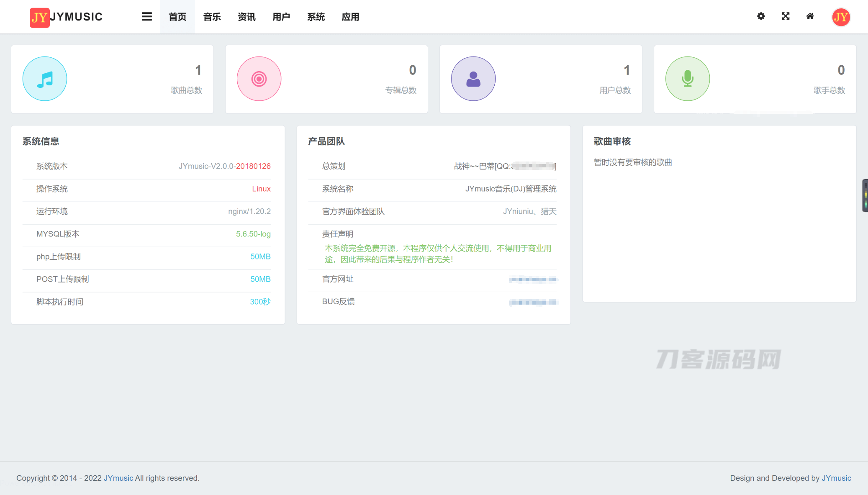Toggle the sidebar with the hamburger icon

(x=146, y=16)
